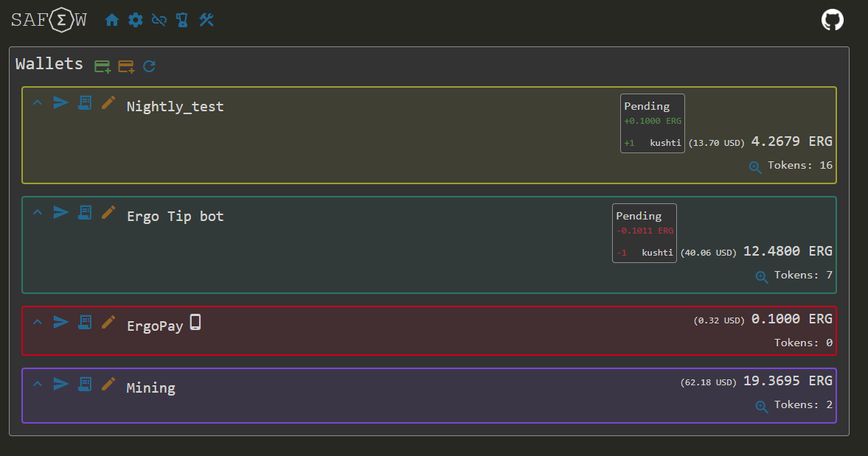The width and height of the screenshot is (868, 456).
Task: Click the -1 kushti pending token line
Action: [x=645, y=253]
